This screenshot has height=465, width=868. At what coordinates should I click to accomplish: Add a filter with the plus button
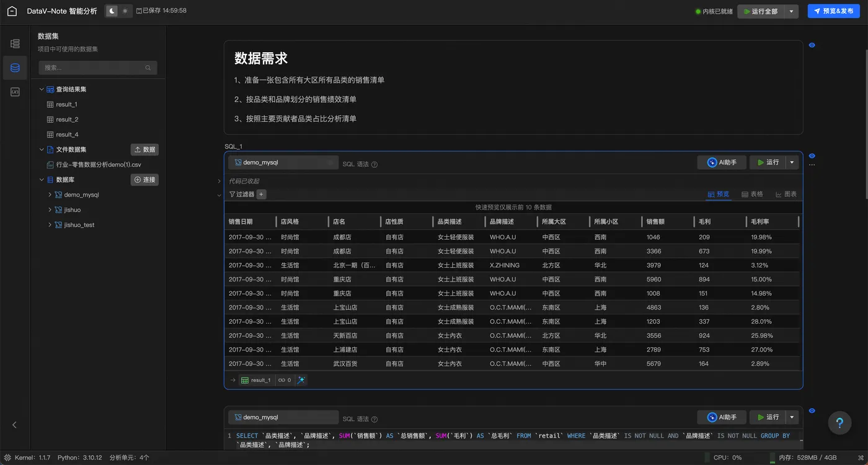click(261, 194)
